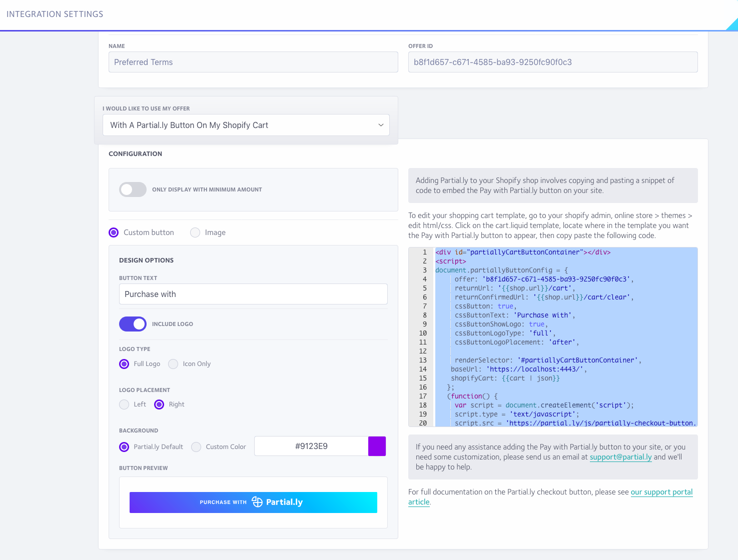Edit the #9123E9 hex color field
The width and height of the screenshot is (738, 560).
point(311,446)
